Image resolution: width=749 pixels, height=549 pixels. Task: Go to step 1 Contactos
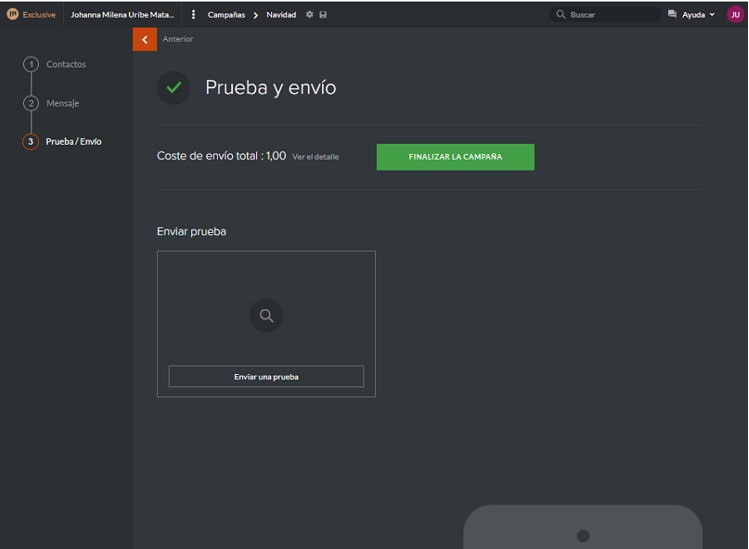(66, 64)
